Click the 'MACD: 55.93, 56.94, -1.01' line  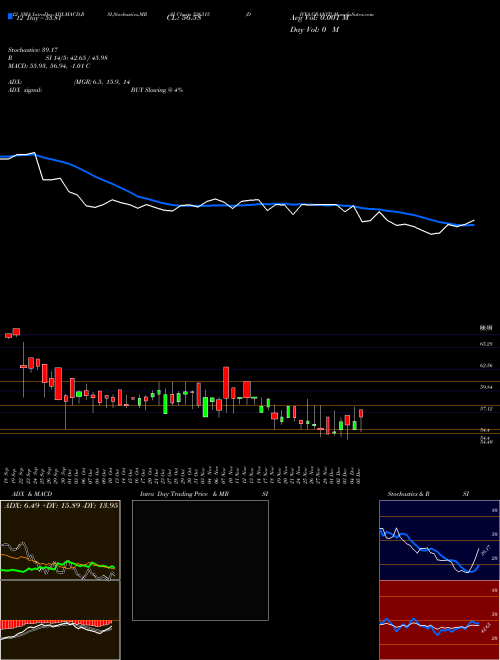tap(49, 66)
